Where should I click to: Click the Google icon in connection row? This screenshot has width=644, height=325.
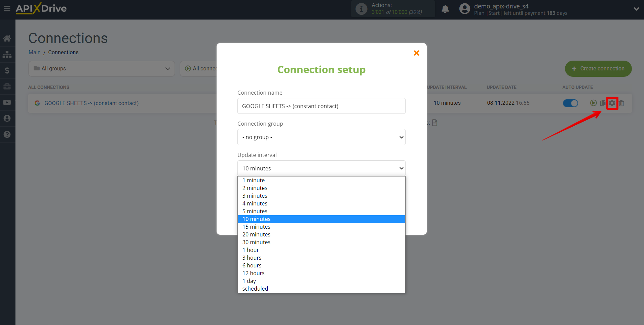37,103
